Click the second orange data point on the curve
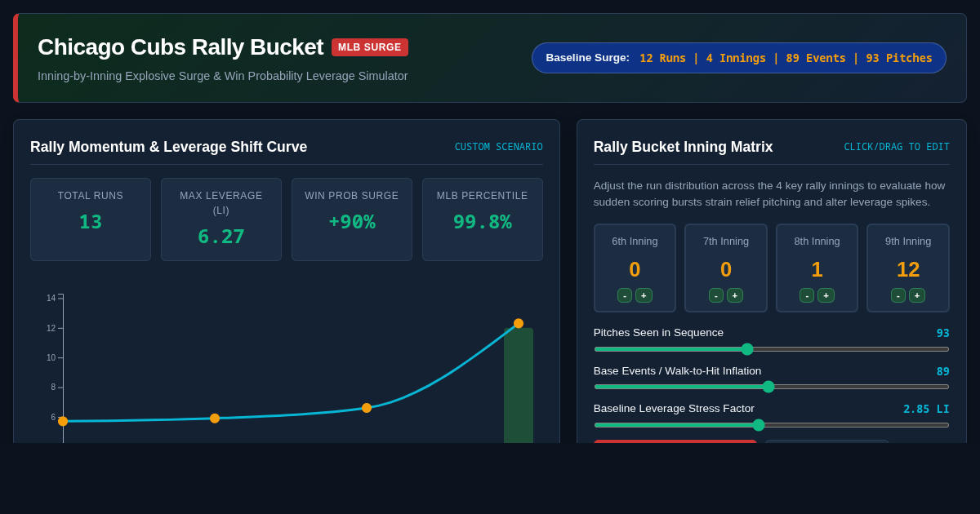The image size is (980, 514). point(215,419)
